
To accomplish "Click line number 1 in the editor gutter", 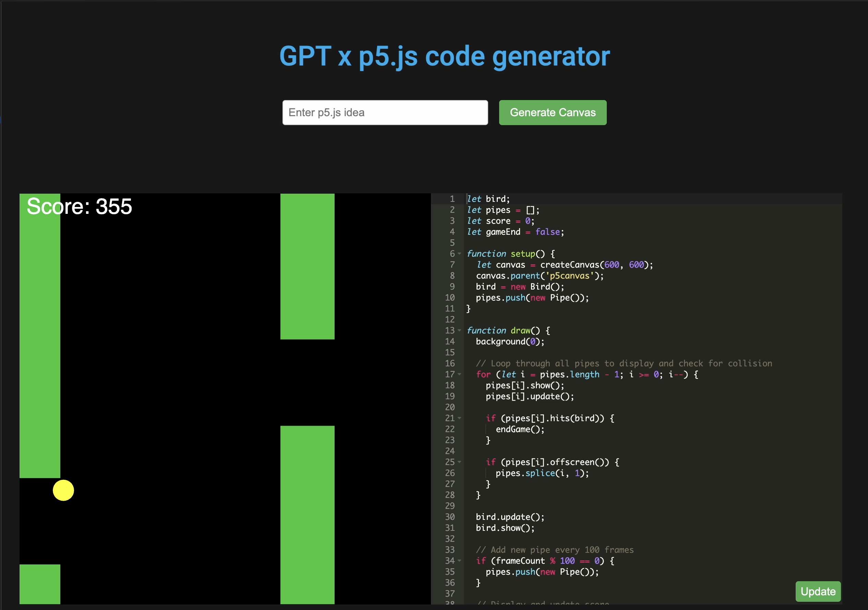I will coord(452,199).
